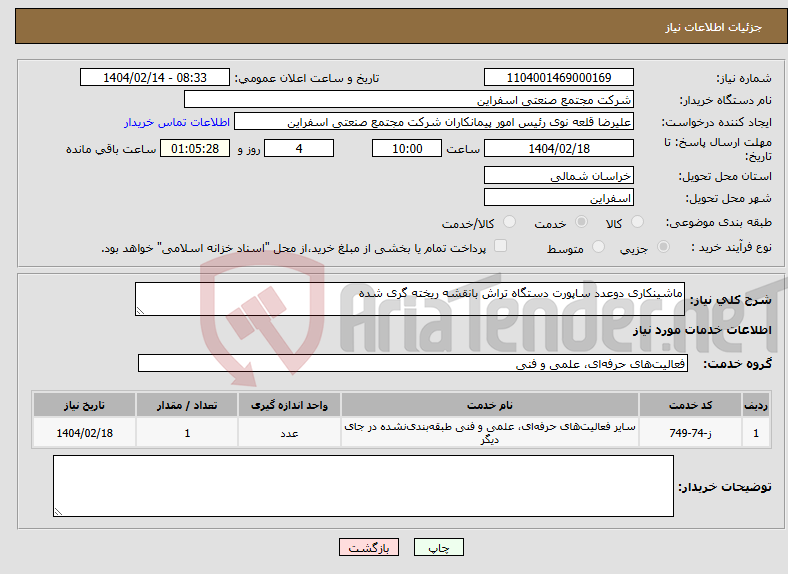788x574 pixels.
Task: Click the quantity cell 1 in the table
Action: click(187, 433)
